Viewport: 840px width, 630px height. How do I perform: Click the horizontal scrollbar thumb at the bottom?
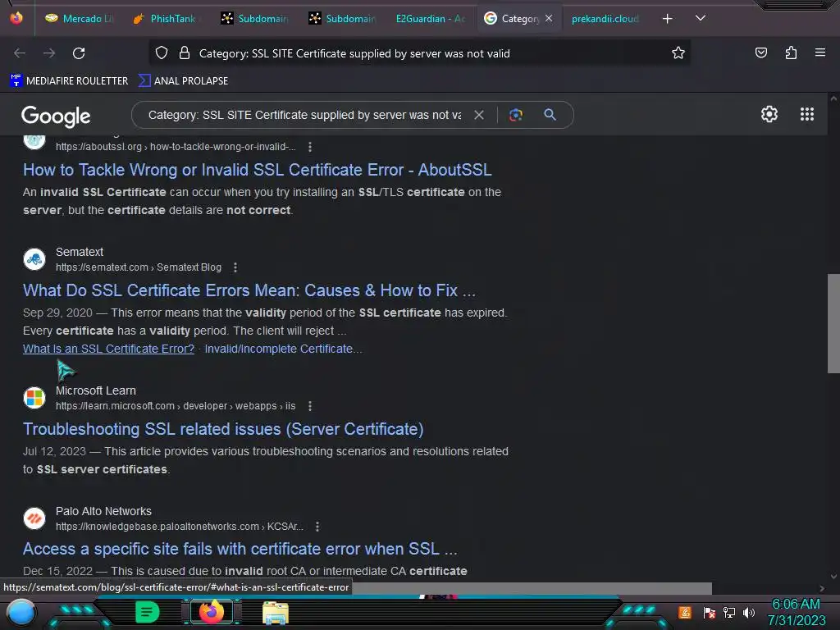tap(532, 588)
